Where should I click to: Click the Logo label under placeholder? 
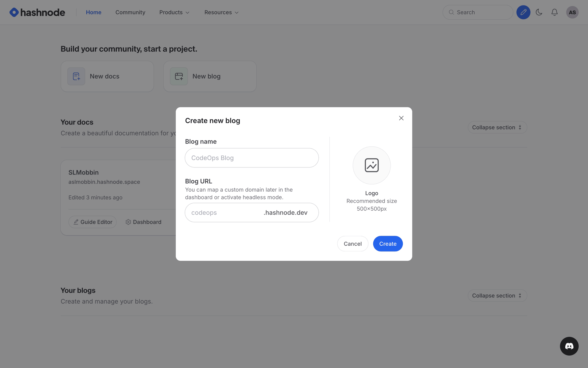[371, 193]
